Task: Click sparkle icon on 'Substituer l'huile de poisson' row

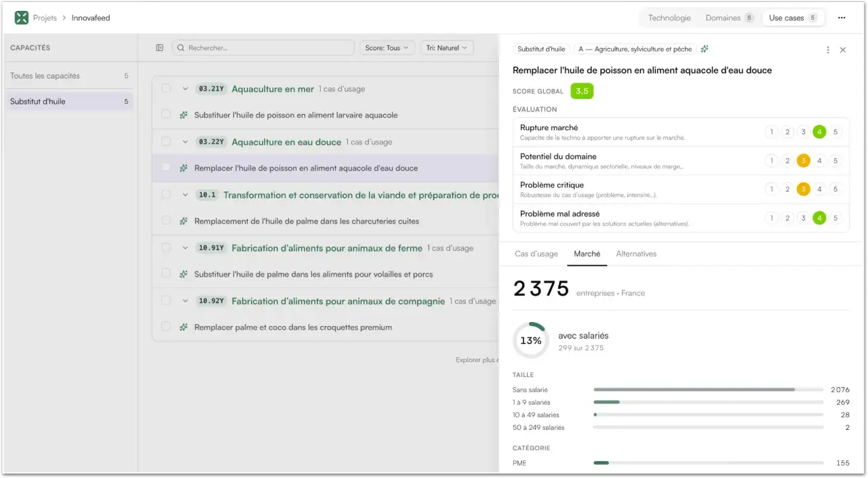Action: [x=184, y=115]
